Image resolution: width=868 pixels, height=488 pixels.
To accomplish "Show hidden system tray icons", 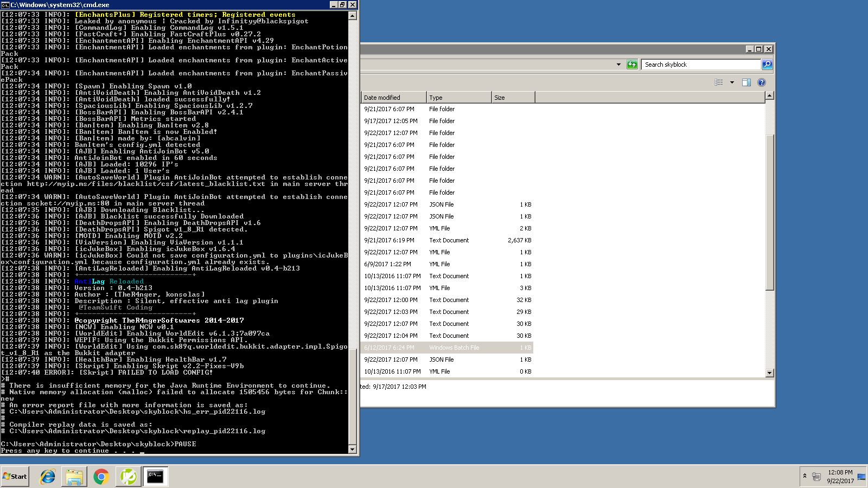I will 805,476.
